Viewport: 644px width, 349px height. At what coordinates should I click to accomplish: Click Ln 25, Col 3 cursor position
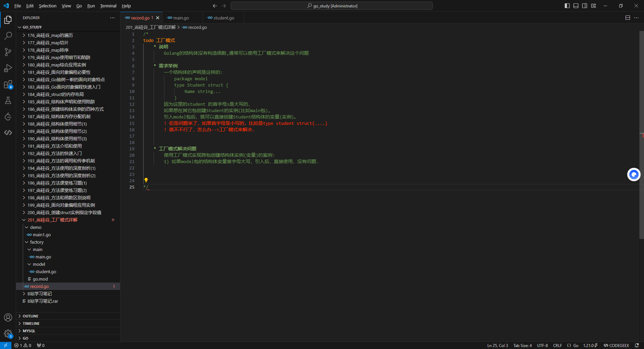[497, 345]
